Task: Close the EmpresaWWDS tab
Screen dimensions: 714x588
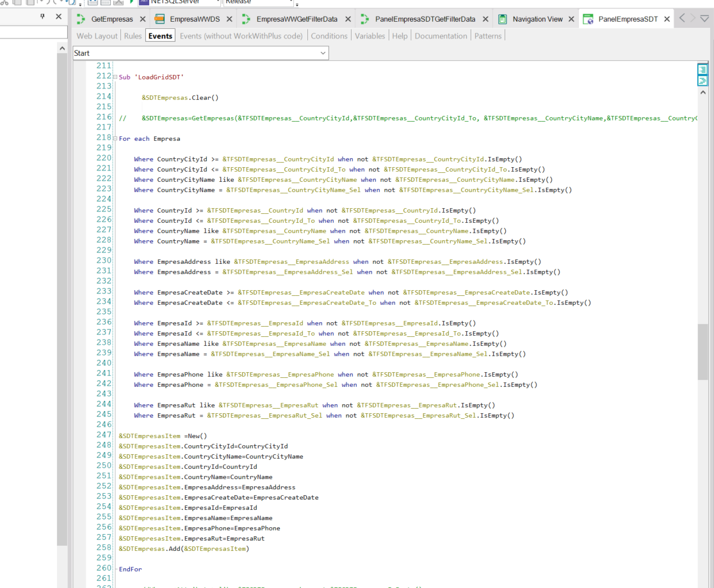Action: 229,19
